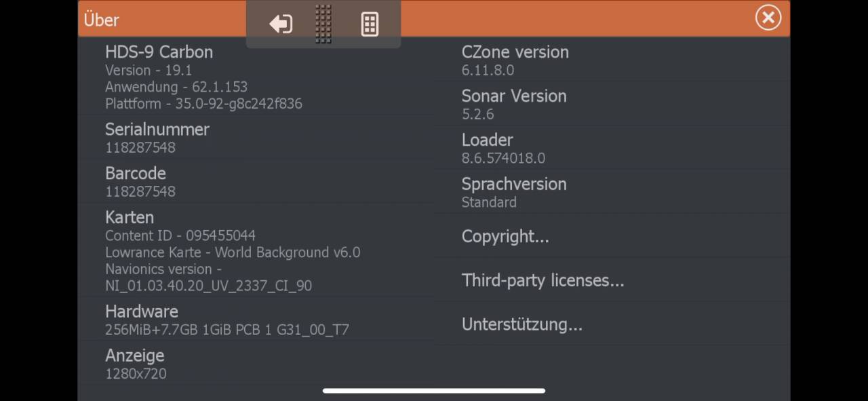Open the keypad grid icon
This screenshot has width=868, height=401.
370,24
